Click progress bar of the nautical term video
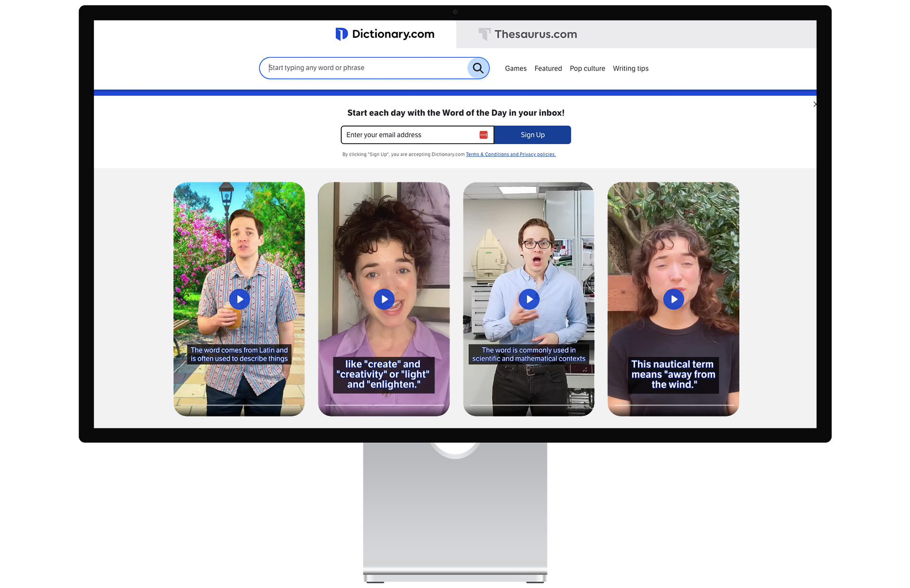The image size is (910, 588). [673, 405]
